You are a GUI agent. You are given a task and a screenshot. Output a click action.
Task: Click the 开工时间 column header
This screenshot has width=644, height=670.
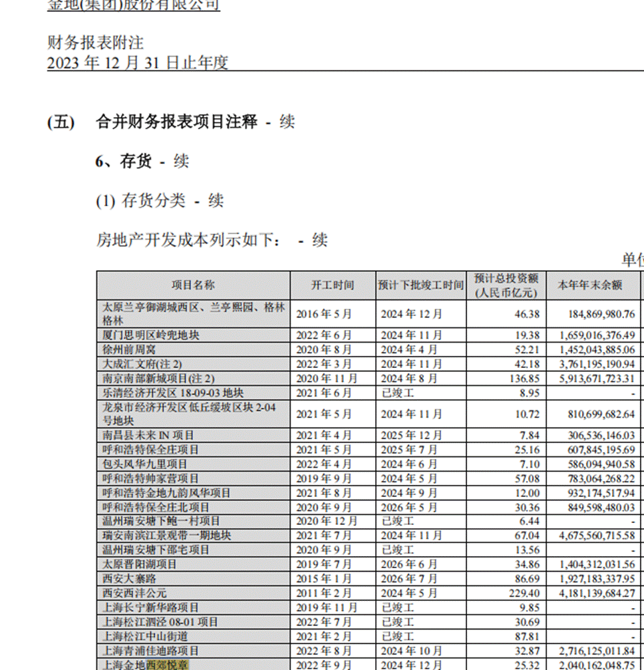tap(333, 285)
